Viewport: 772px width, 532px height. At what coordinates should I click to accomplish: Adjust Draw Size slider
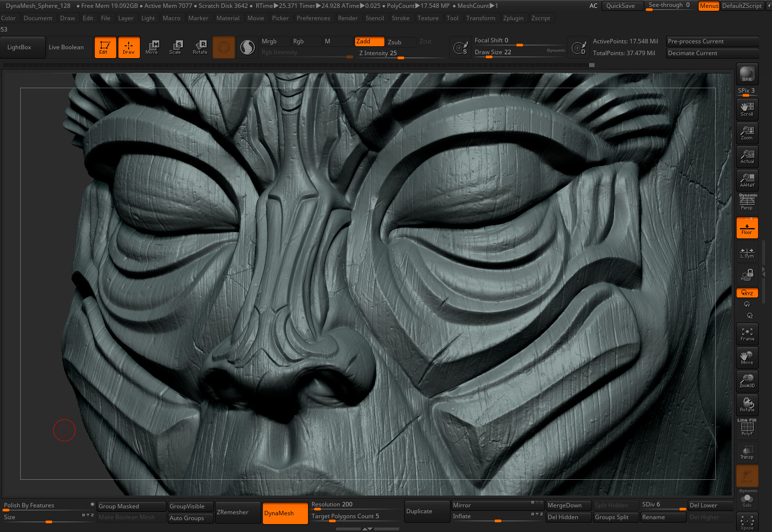519,52
